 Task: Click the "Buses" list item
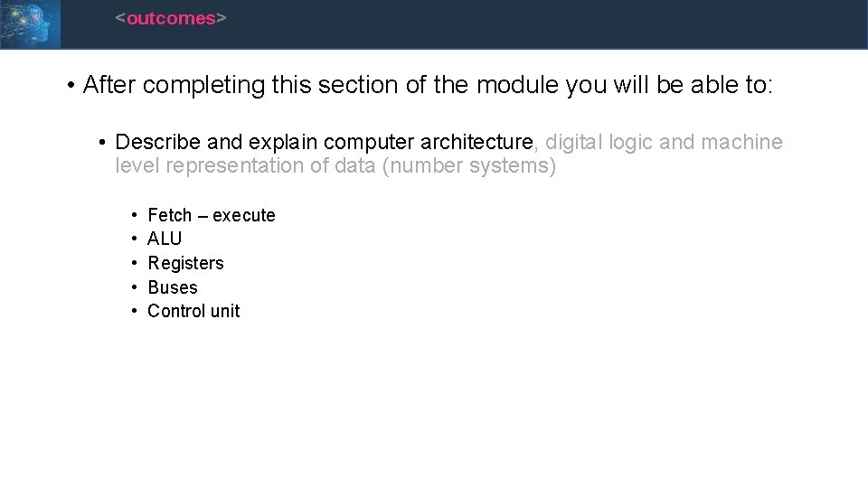point(172,287)
